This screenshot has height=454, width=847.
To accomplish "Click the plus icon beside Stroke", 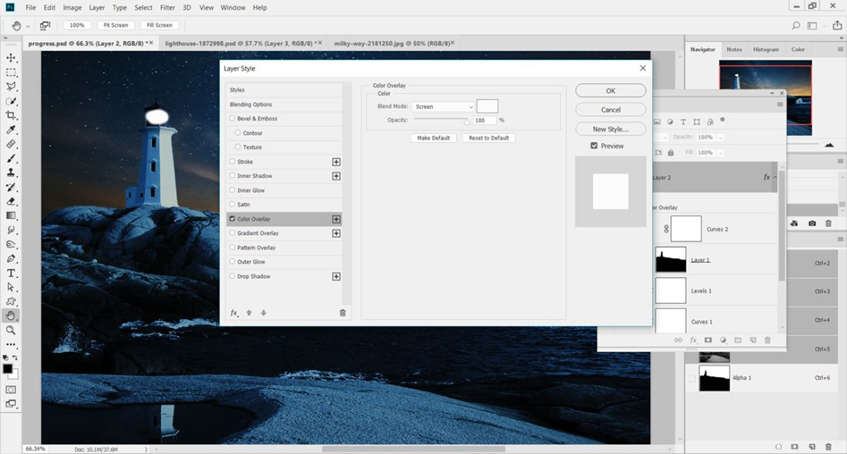I will pyautogui.click(x=336, y=161).
